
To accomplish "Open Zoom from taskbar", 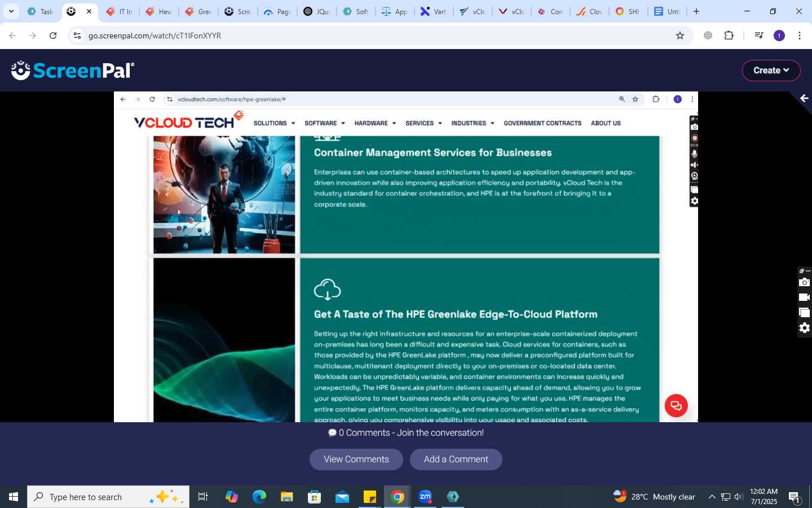I will click(x=425, y=497).
